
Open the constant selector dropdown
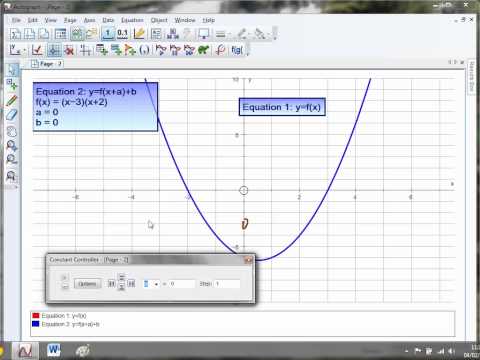[156, 284]
